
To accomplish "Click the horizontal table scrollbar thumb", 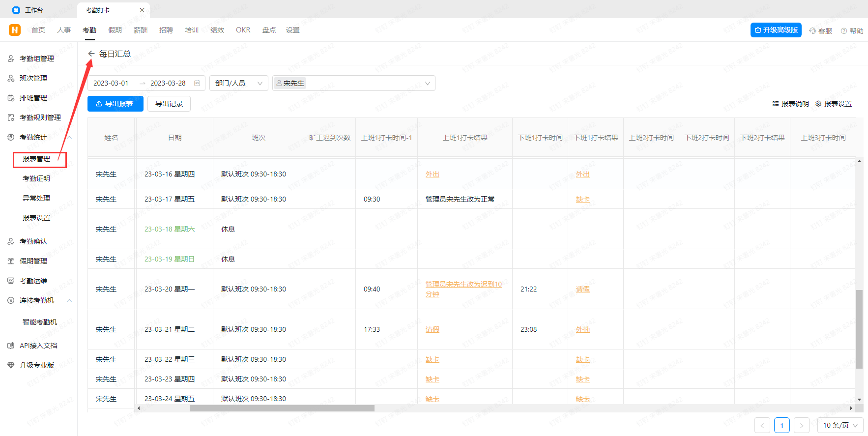I will pos(282,408).
